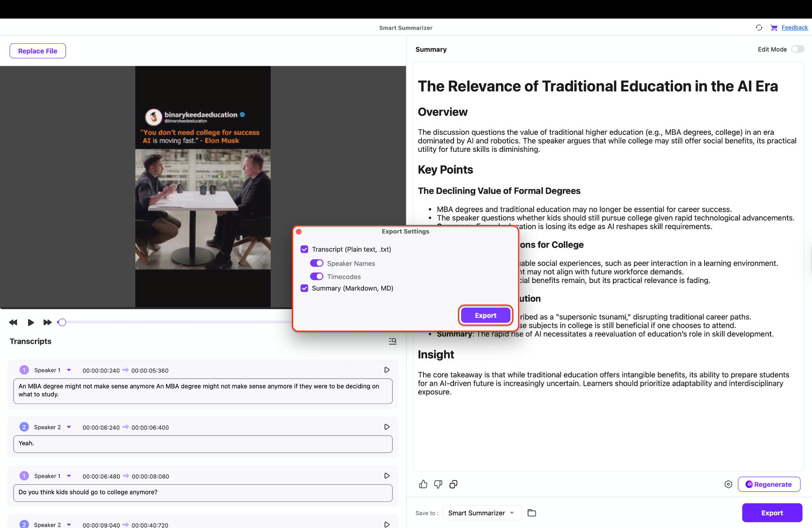812x528 pixels.
Task: Open the Feedback link
Action: tap(794, 27)
